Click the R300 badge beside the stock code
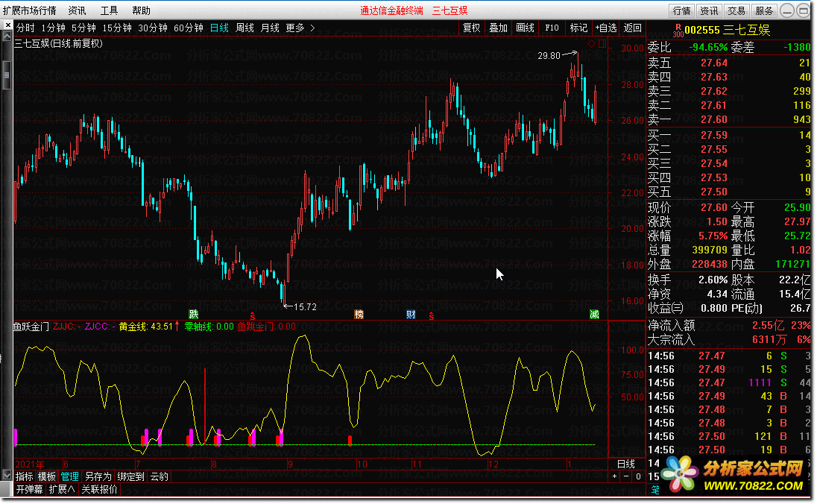This screenshot has width=817, height=504. tap(678, 31)
